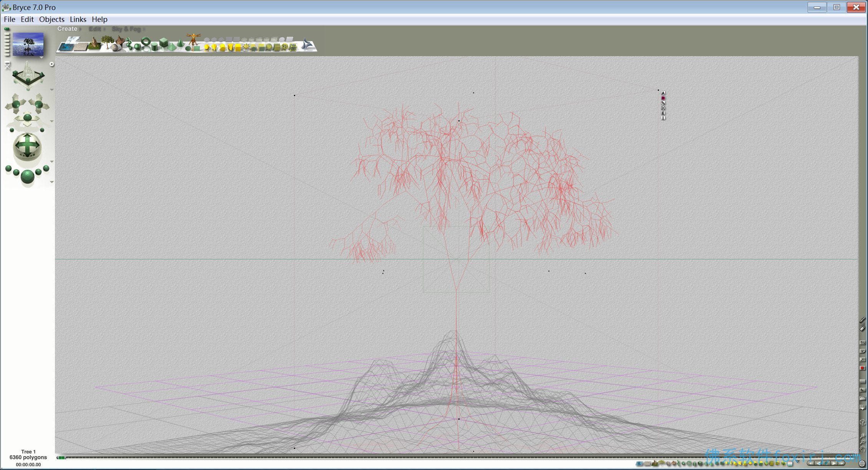The height and width of the screenshot is (470, 868).
Task: Toggle the grid with down arrow button
Action: click(862, 407)
